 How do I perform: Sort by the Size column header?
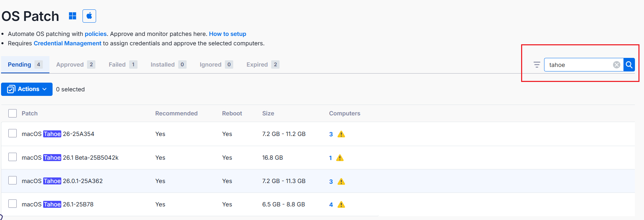tap(268, 113)
